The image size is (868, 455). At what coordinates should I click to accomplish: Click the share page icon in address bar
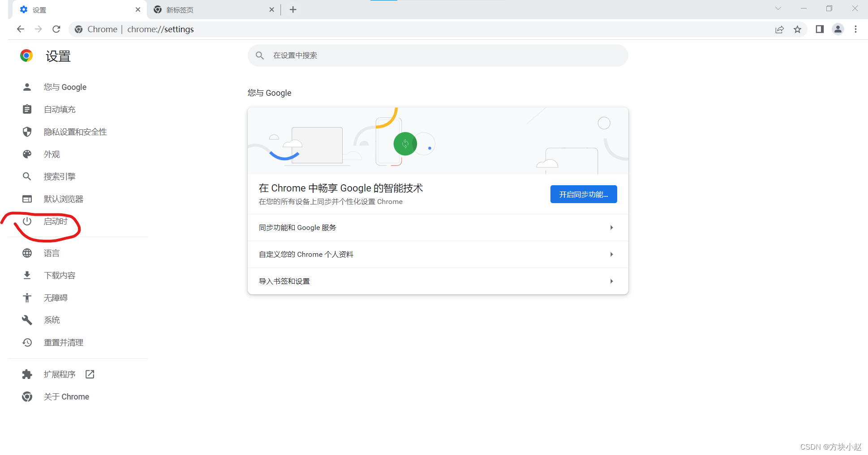pos(780,29)
